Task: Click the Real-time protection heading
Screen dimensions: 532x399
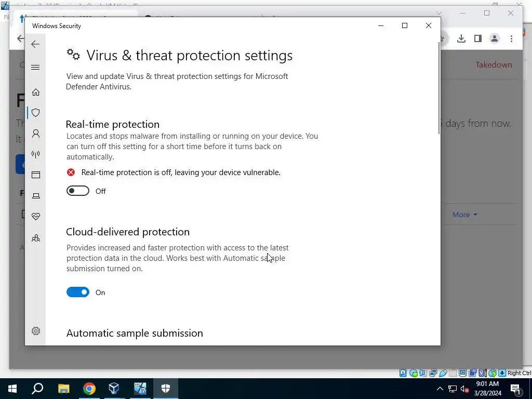Action: click(x=113, y=124)
